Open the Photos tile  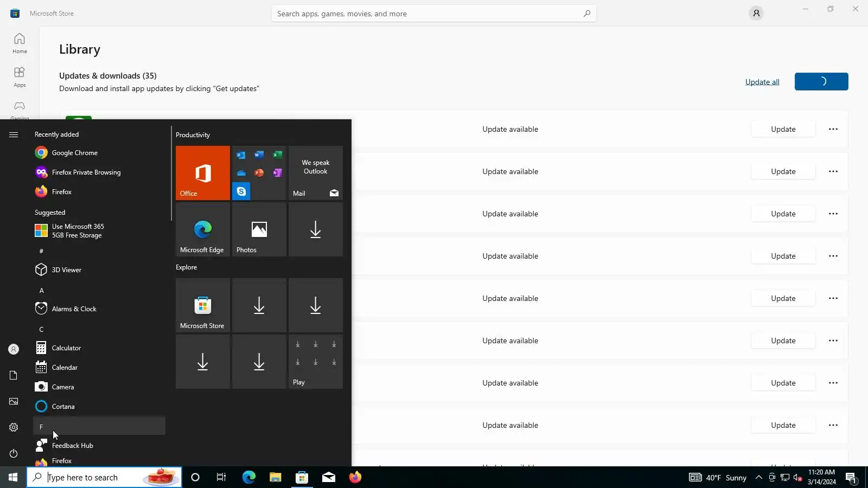259,229
